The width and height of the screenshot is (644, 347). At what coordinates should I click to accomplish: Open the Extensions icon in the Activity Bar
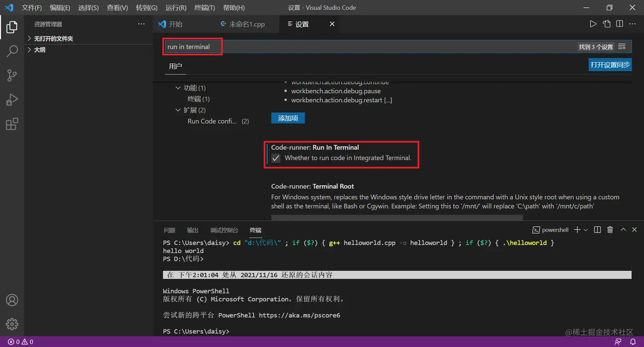(12, 124)
